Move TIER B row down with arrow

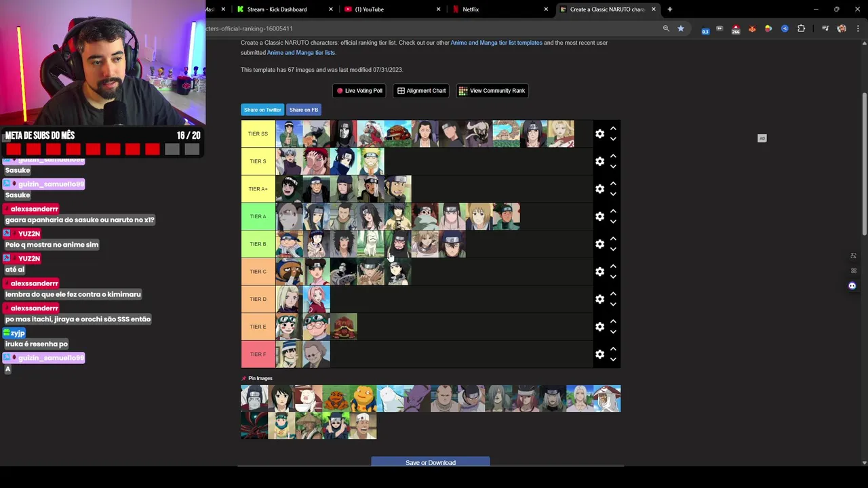pyautogui.click(x=613, y=249)
